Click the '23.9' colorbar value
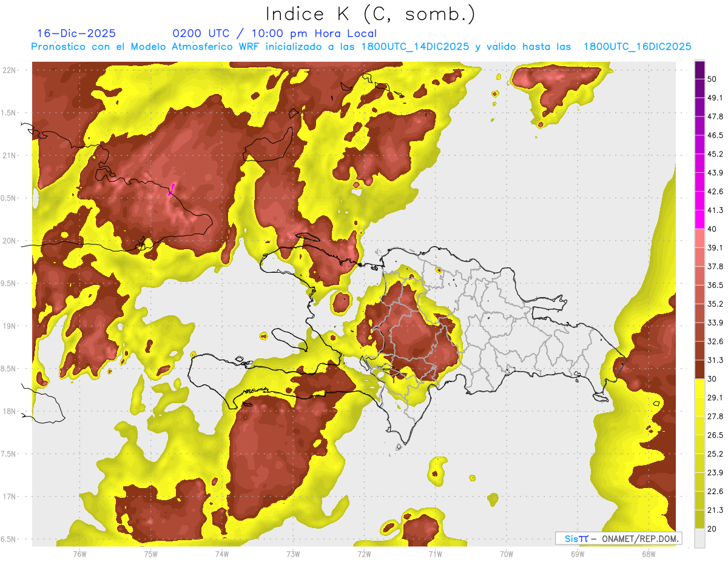Viewport: 728px width, 562px height. pos(715,473)
